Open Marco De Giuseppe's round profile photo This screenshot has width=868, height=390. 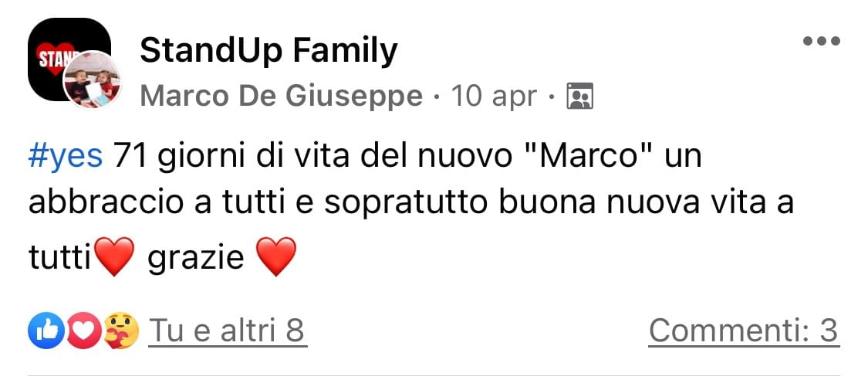click(x=93, y=80)
